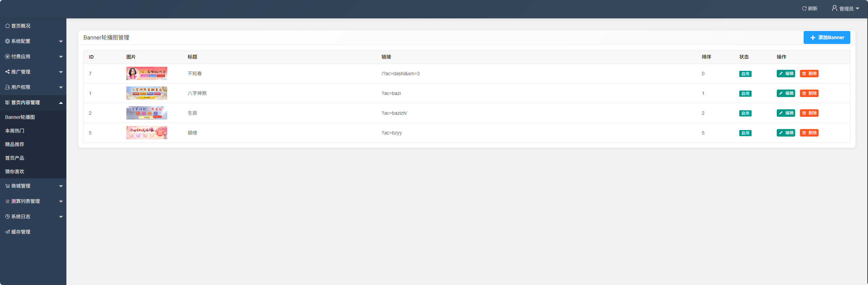Toggle 启用 status for 姻缘 banner

pyautogui.click(x=745, y=133)
